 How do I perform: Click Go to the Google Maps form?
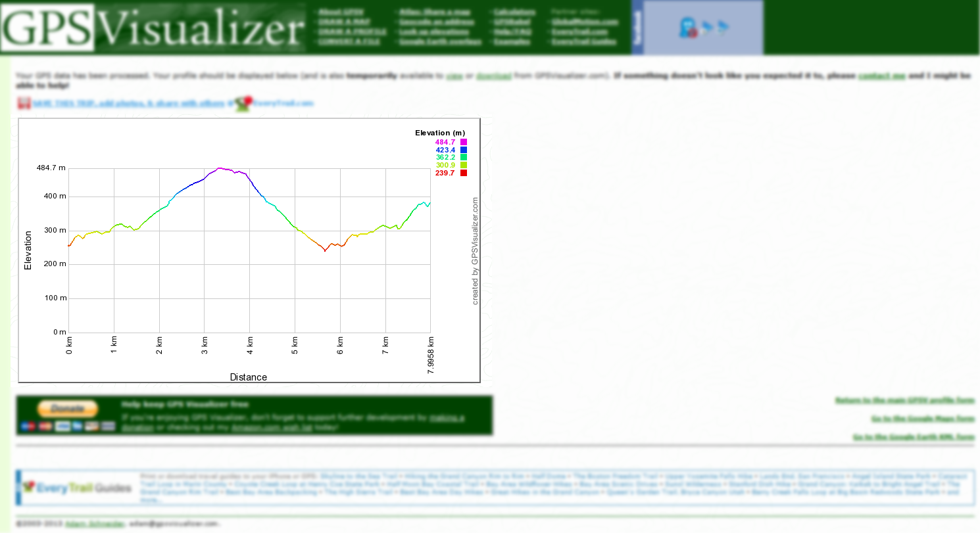tap(923, 418)
